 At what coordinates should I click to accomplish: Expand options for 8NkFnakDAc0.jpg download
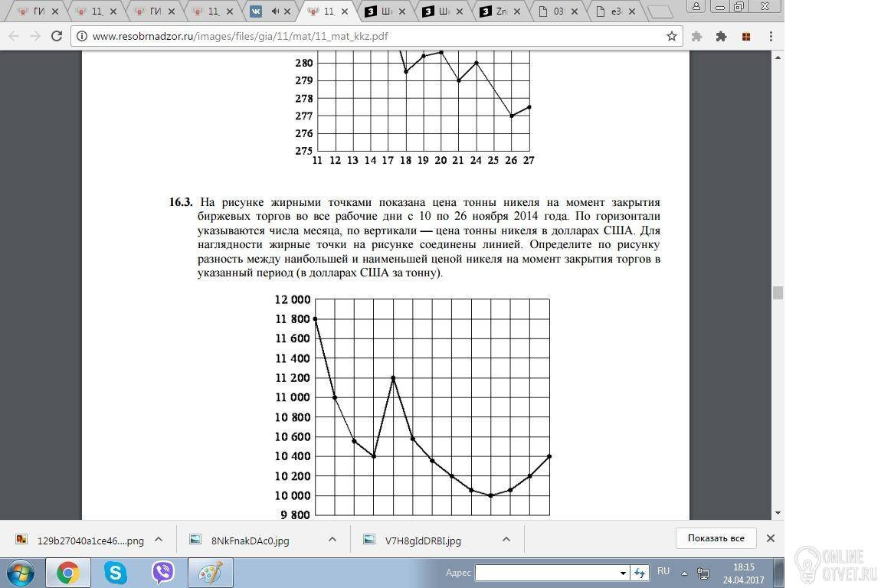(332, 539)
